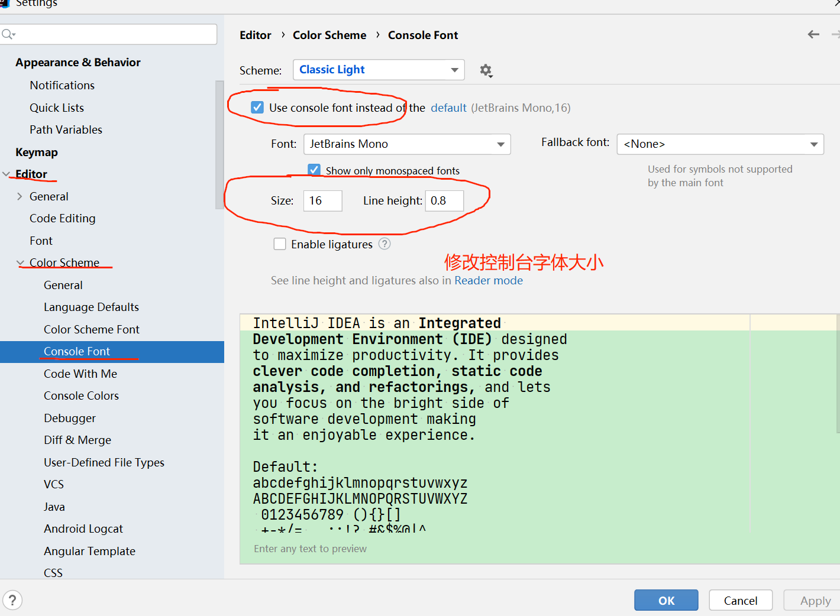
Task: Click the scheme settings gear icon
Action: [486, 70]
